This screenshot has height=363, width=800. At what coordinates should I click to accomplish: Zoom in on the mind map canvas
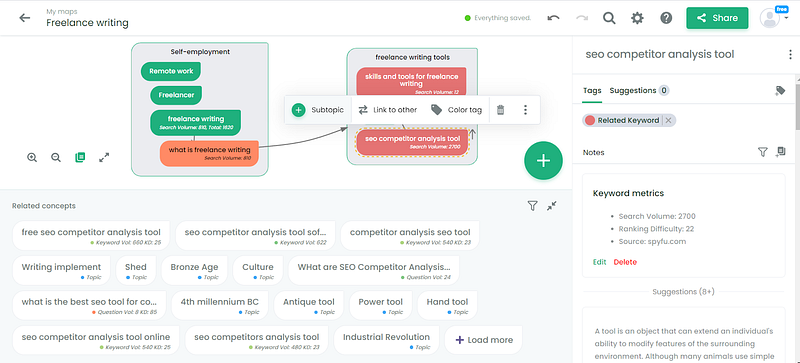click(32, 158)
